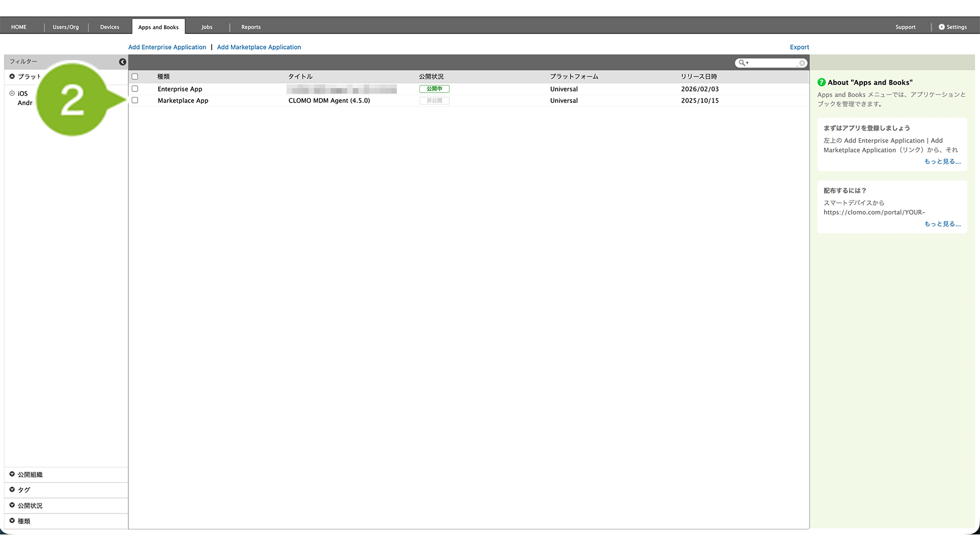The height and width of the screenshot is (551, 980).
Task: Click the 非公開 status badge
Action: click(434, 101)
